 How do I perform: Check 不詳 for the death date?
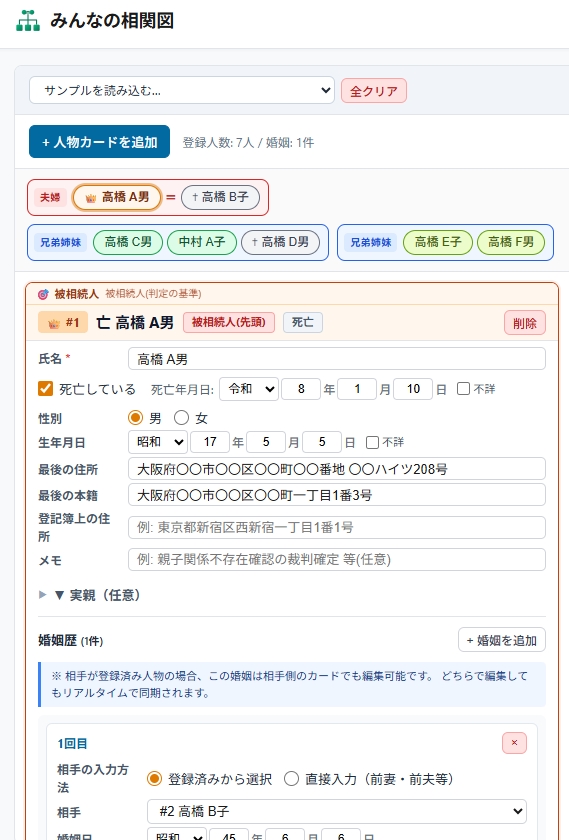[463, 388]
